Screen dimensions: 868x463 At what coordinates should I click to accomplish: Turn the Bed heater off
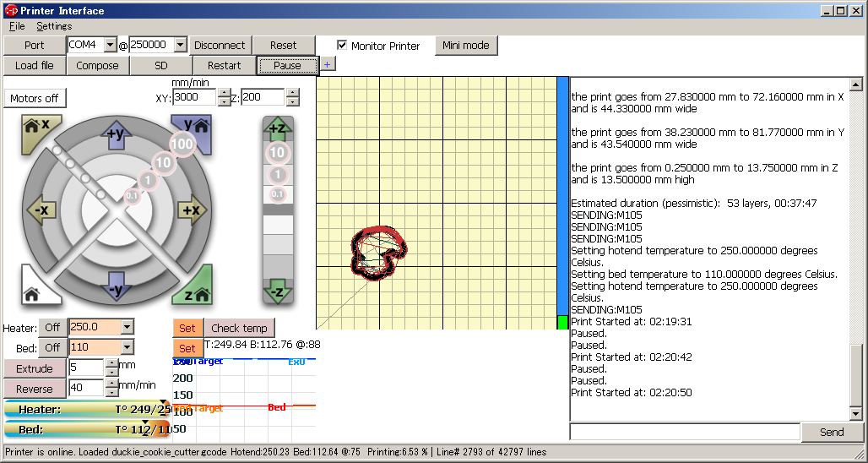click(x=52, y=347)
